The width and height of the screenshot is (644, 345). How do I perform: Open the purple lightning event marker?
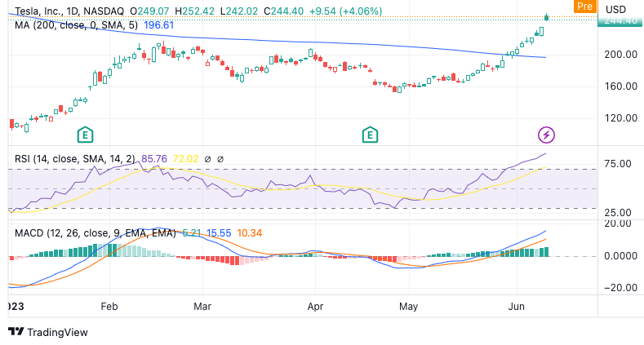[x=546, y=135]
